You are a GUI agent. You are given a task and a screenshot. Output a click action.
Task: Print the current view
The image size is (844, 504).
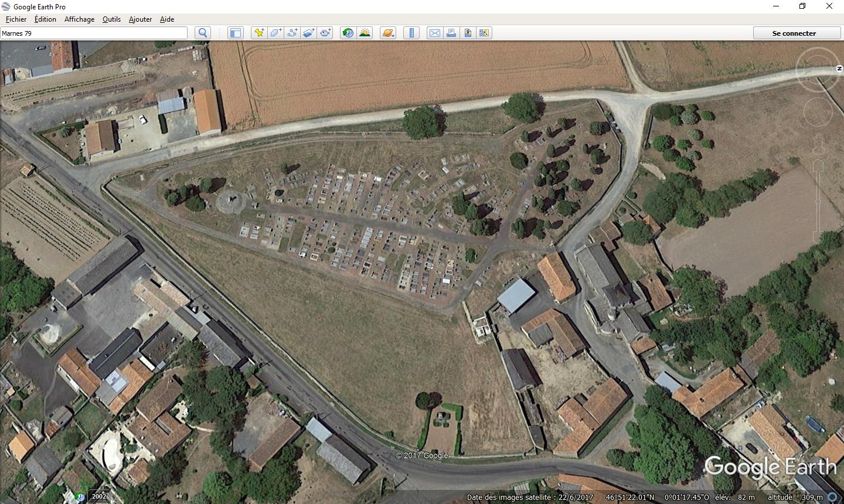pyautogui.click(x=451, y=33)
